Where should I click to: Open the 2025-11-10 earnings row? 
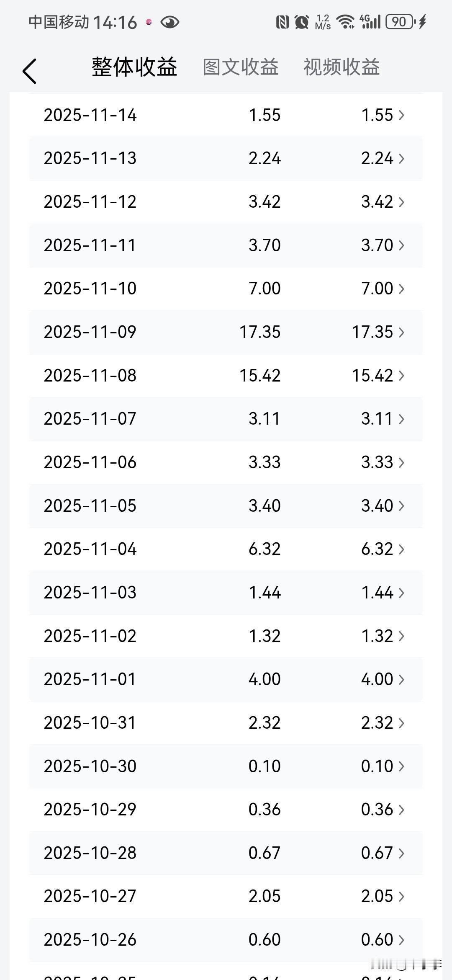226,289
